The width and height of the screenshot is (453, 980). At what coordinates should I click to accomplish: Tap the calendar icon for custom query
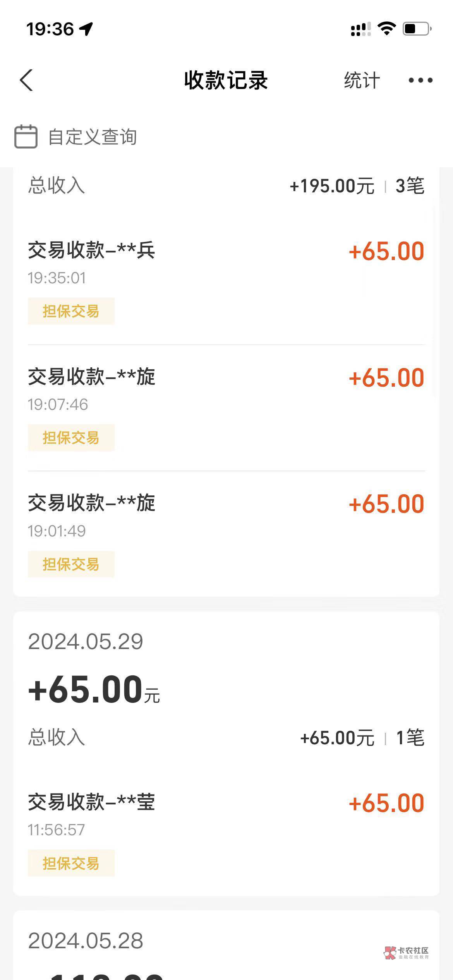pos(26,137)
